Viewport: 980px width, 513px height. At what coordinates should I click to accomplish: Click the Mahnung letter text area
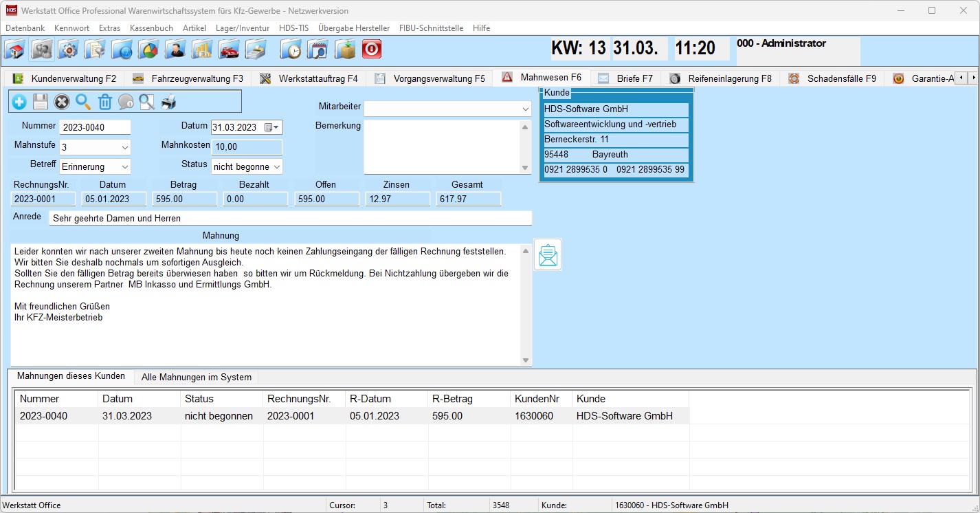point(266,305)
